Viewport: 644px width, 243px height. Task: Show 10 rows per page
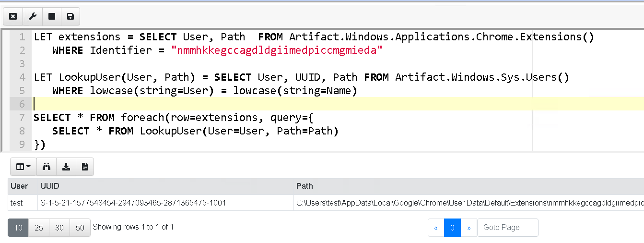click(18, 228)
